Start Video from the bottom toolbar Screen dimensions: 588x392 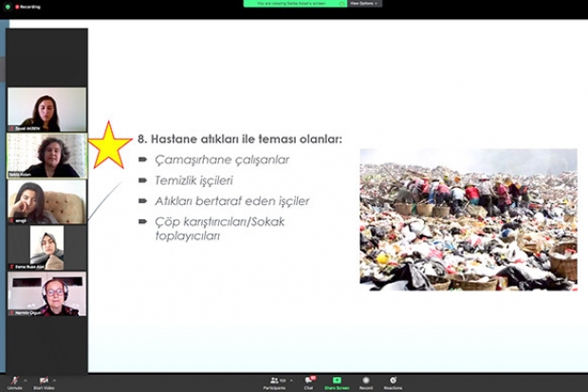tap(44, 380)
